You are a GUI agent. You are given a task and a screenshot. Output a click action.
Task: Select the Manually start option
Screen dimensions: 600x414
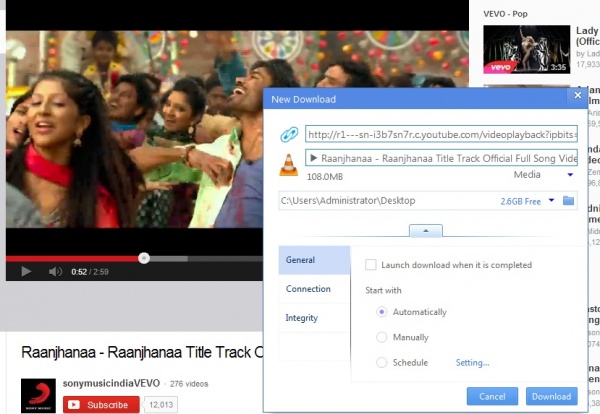[x=382, y=337]
